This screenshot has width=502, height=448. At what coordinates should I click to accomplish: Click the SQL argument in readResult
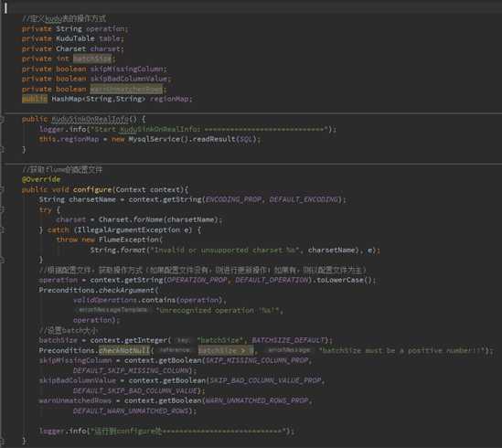coord(246,139)
